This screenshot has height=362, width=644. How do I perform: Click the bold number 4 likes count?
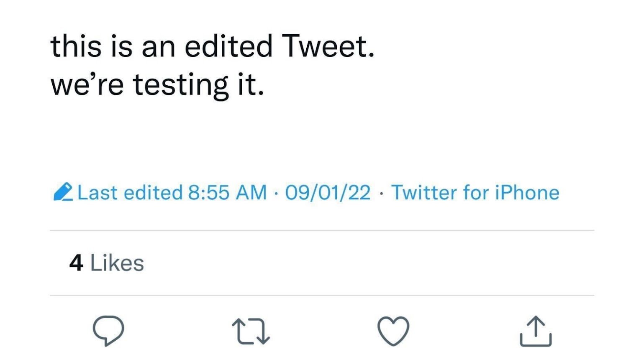coord(76,263)
